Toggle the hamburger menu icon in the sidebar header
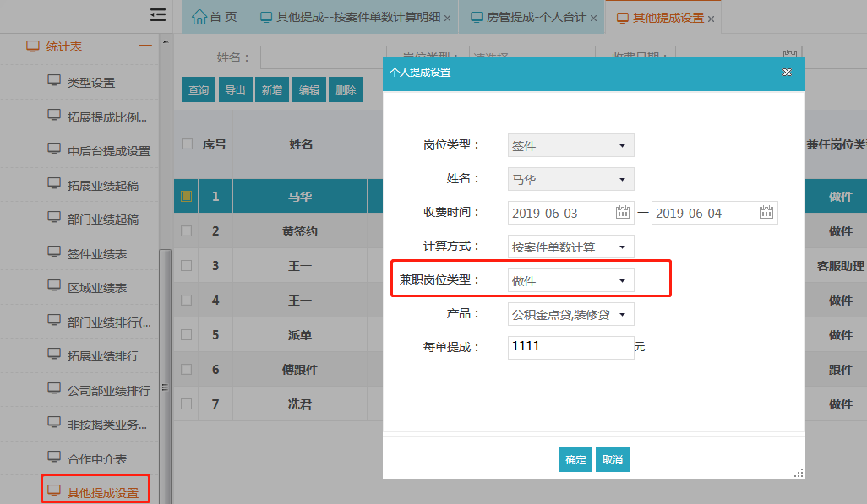Screen dimensions: 867x504 [157, 15]
